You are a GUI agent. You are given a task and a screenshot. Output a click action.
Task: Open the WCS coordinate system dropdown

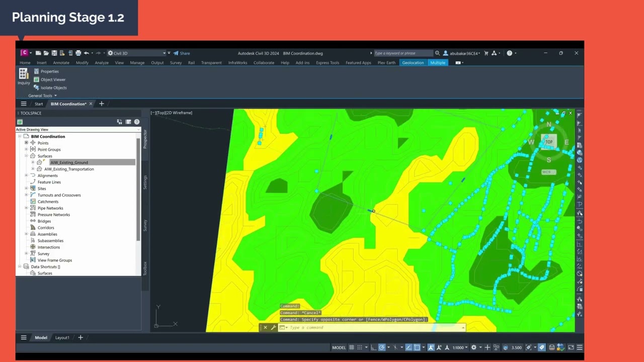548,172
